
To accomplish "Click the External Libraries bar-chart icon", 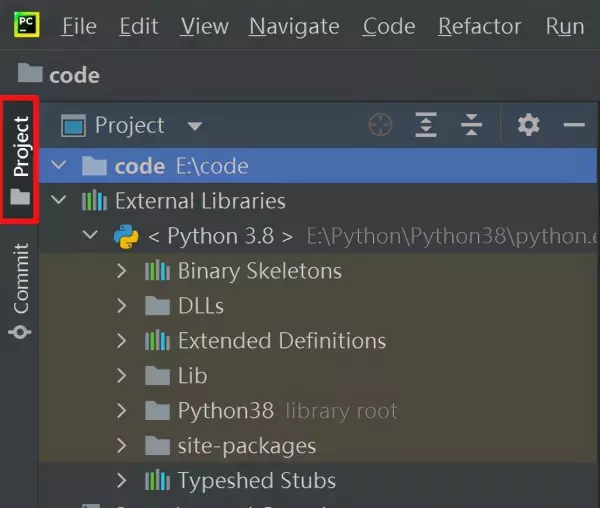I will [x=94, y=200].
